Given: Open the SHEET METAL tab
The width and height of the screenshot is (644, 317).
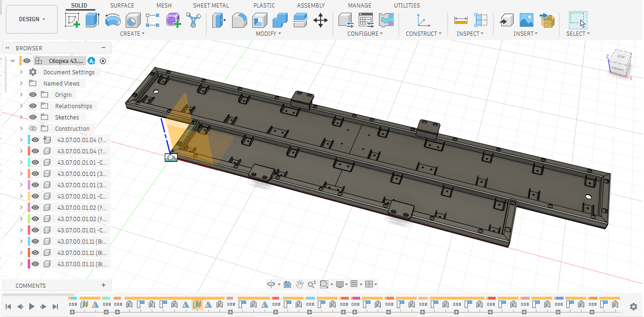Looking at the screenshot, I should (211, 6).
